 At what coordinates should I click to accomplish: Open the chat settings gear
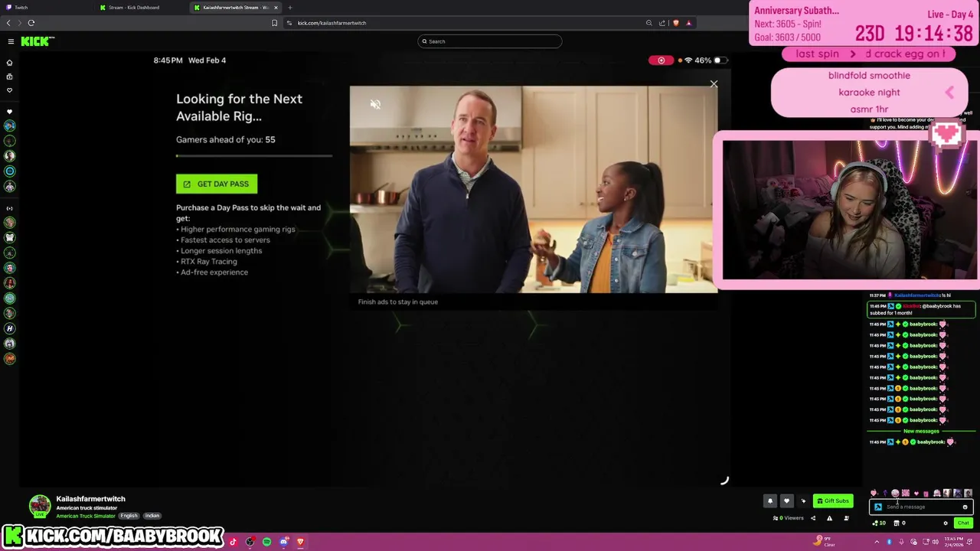pyautogui.click(x=946, y=523)
